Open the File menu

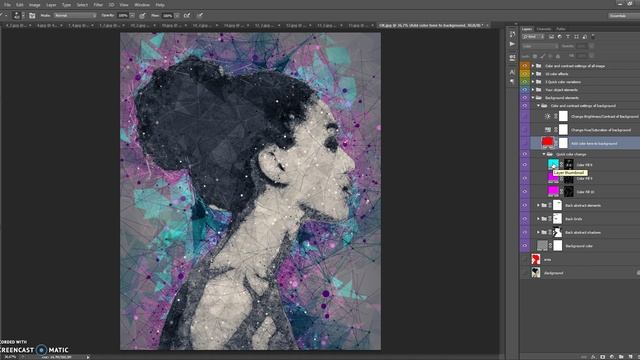[x=7, y=5]
